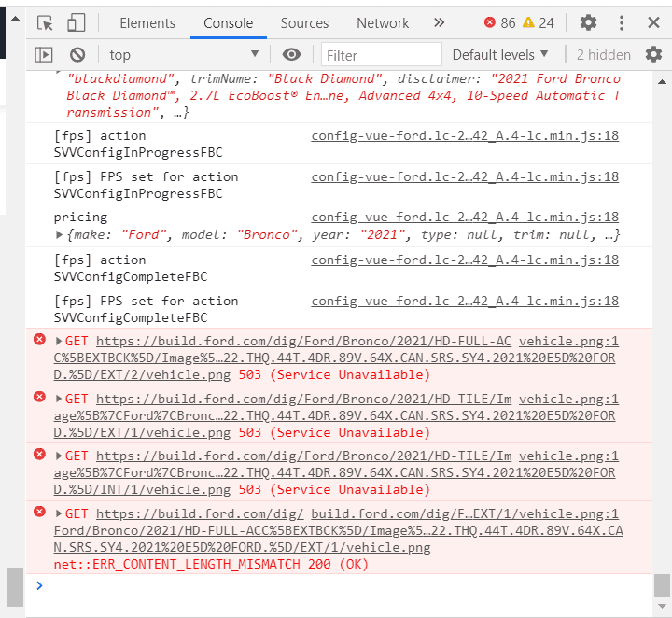672x618 pixels.
Task: Open the HD-TILE INT/1 vehicle.png URL
Action: tap(334, 472)
